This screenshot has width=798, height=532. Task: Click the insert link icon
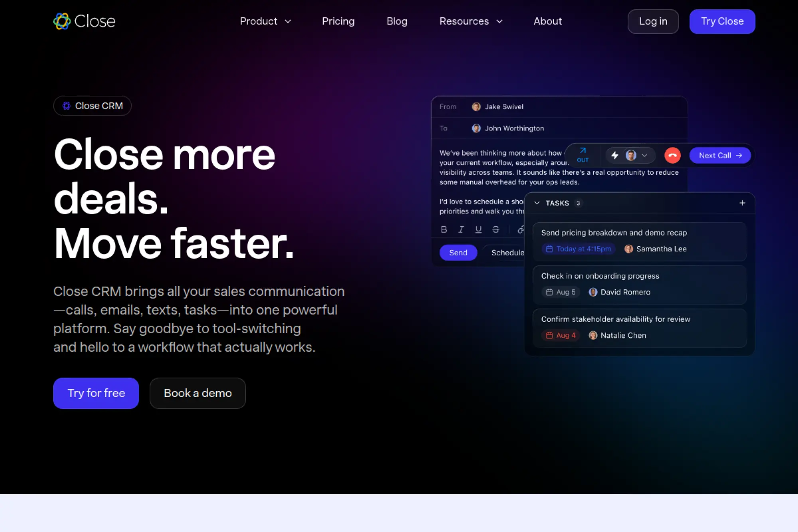tap(520, 229)
